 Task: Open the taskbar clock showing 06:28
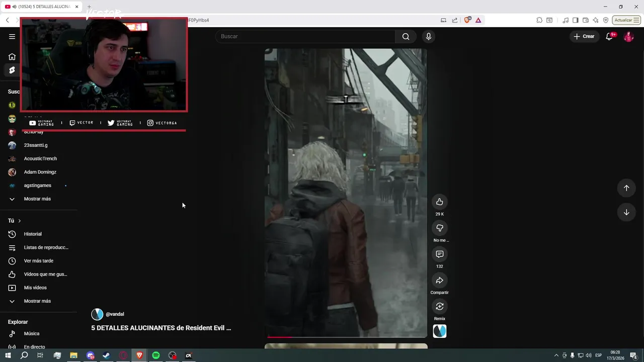pyautogui.click(x=615, y=355)
